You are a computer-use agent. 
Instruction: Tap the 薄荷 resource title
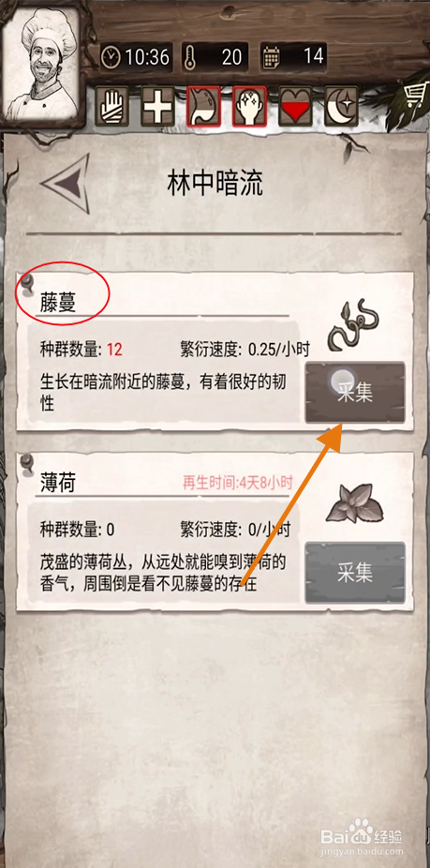pos(58,484)
